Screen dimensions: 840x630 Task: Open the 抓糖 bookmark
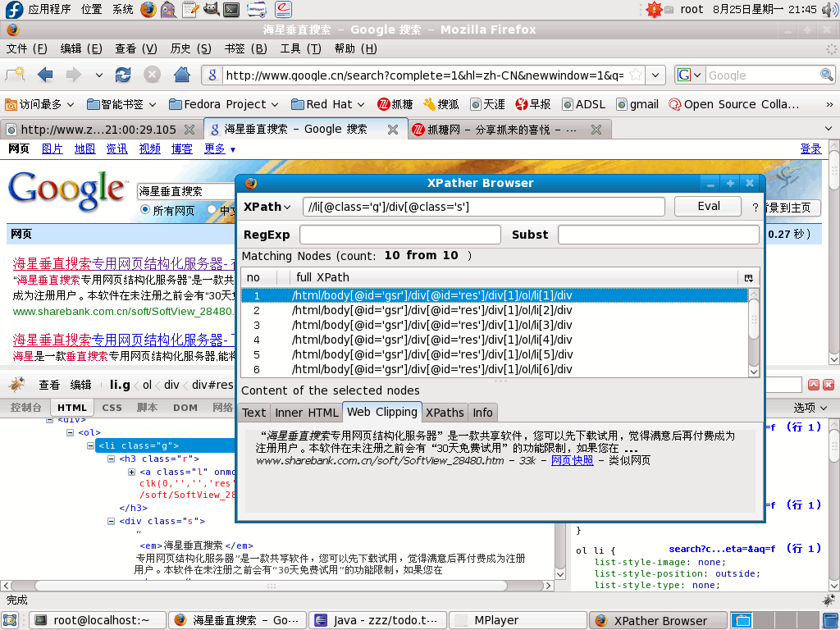[x=395, y=104]
